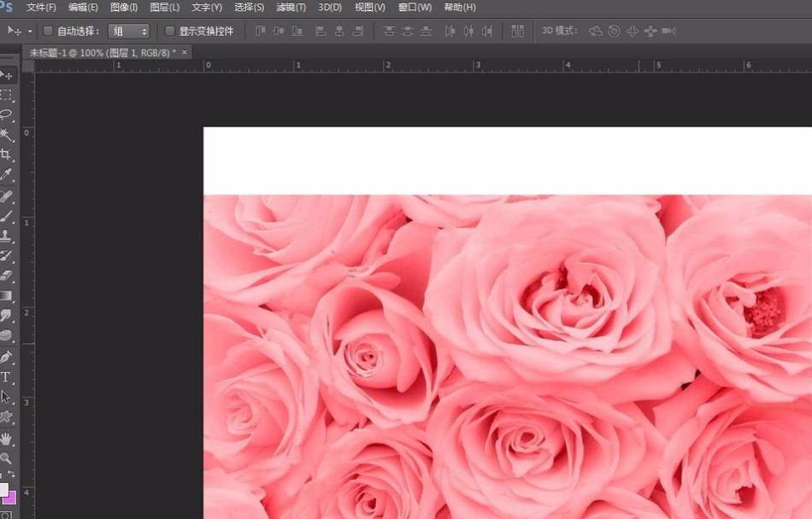
Task: Click distribute vertical centers icon
Action: click(407, 31)
